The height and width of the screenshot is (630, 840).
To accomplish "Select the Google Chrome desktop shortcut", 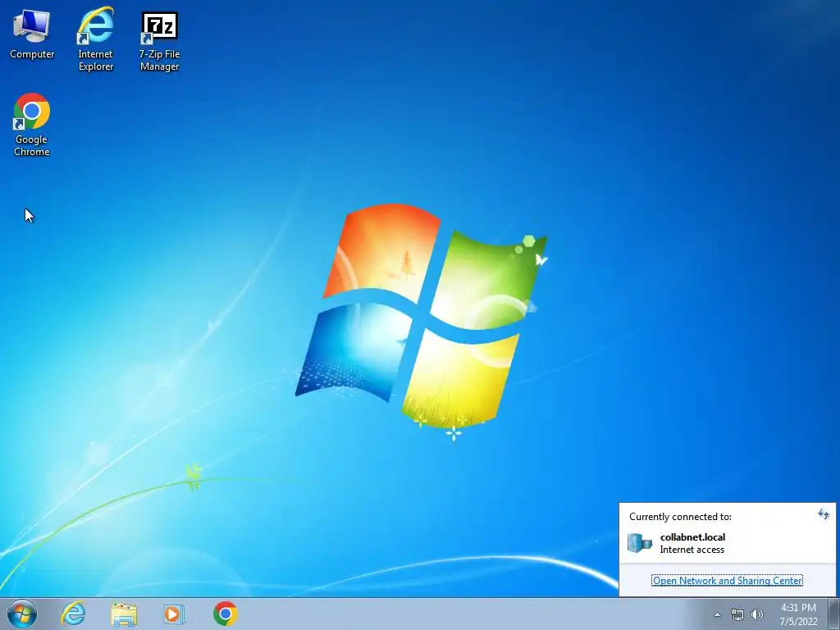I will click(32, 125).
